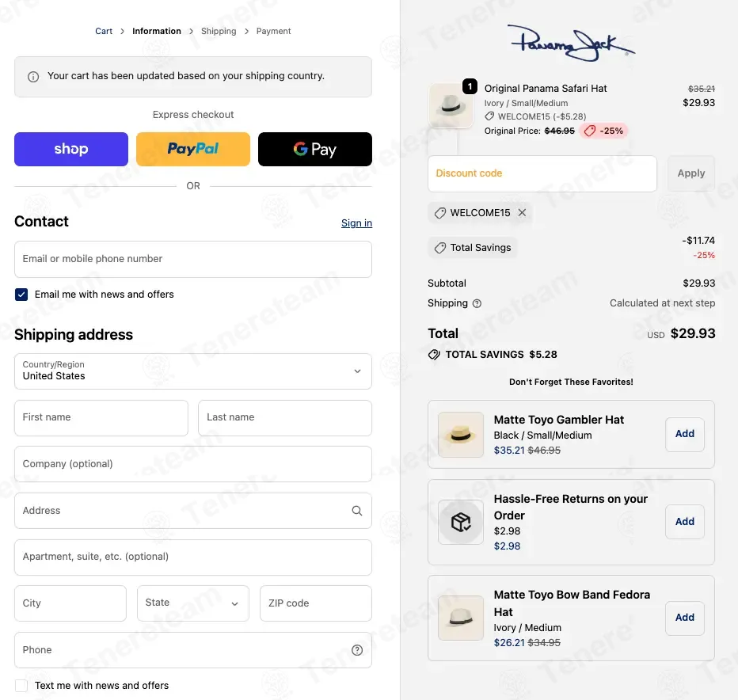Click the badge icon beside TOTAL SAVINGS $5.28
Viewport: 738px width, 700px height.
434,355
